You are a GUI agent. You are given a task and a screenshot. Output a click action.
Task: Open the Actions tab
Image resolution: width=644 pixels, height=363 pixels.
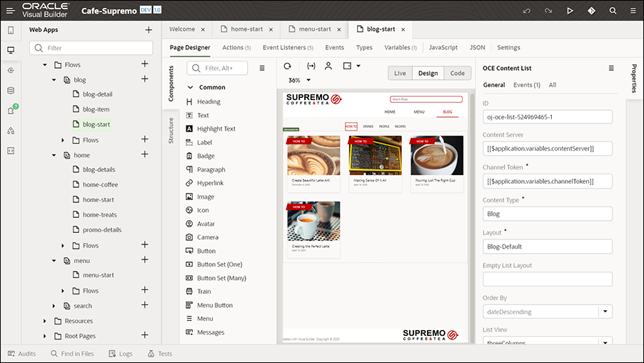[x=236, y=48]
